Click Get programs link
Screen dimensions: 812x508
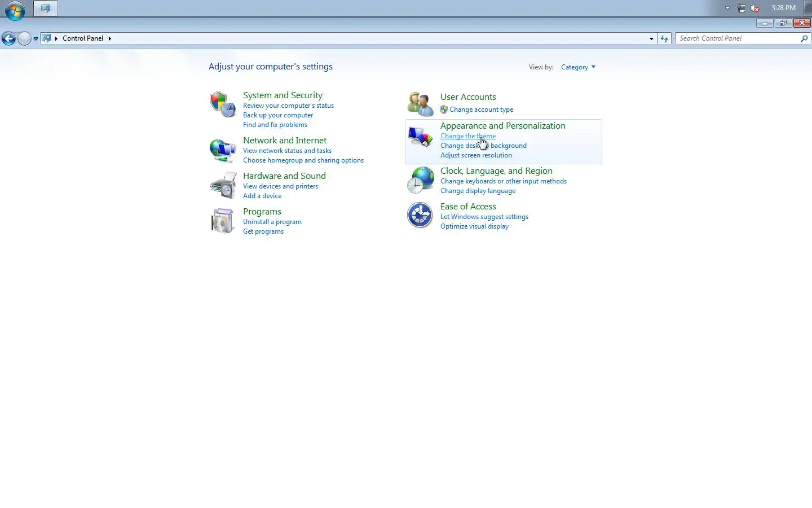point(263,231)
